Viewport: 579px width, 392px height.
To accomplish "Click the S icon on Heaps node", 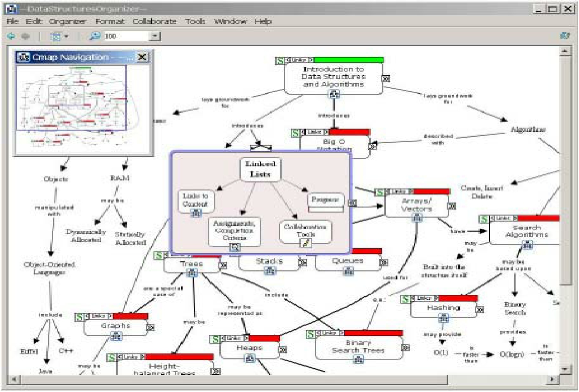I will [215, 339].
